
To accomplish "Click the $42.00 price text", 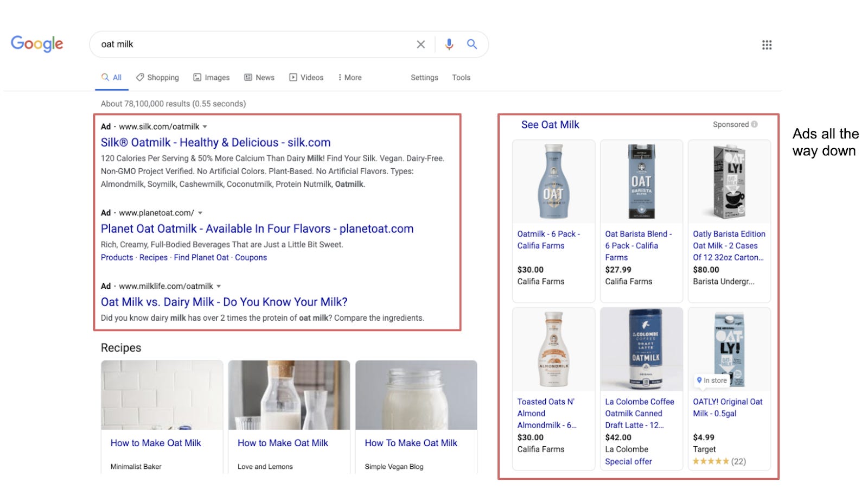I will coord(618,437).
